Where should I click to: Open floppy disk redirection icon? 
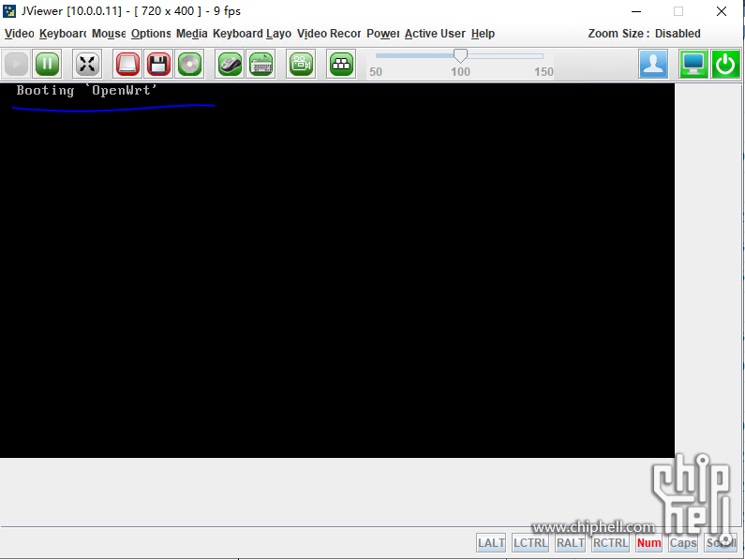pos(158,64)
